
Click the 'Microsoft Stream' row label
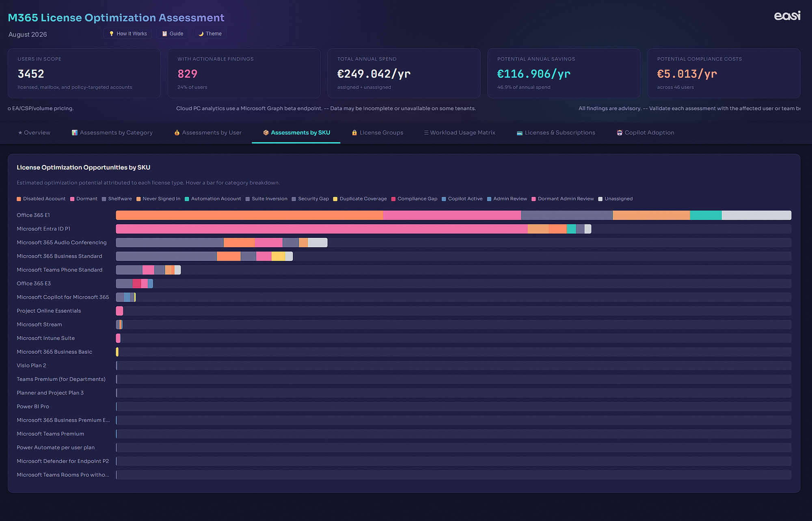pos(39,325)
